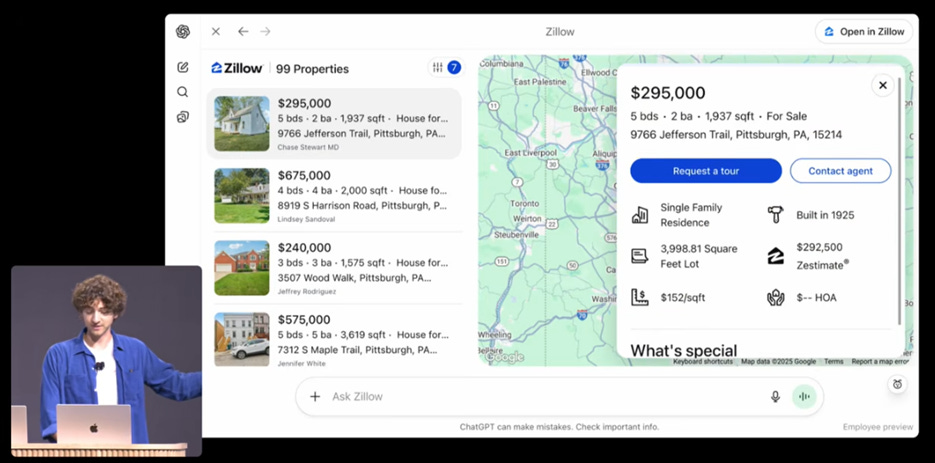
Task: Click the price per sqft icon
Action: coord(640,297)
